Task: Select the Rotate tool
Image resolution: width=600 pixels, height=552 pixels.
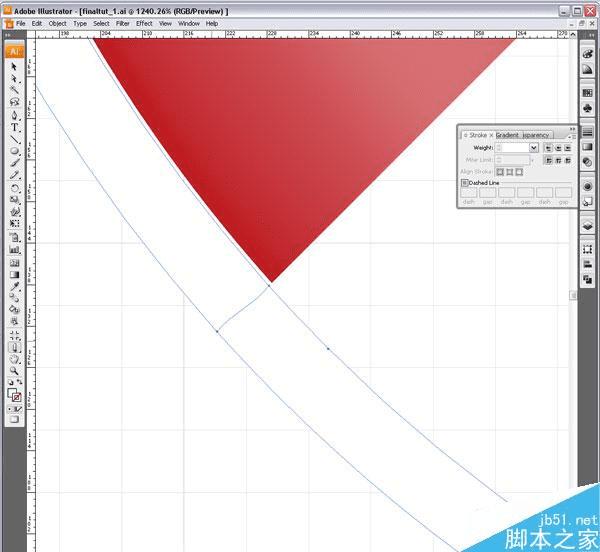Action: (14, 188)
